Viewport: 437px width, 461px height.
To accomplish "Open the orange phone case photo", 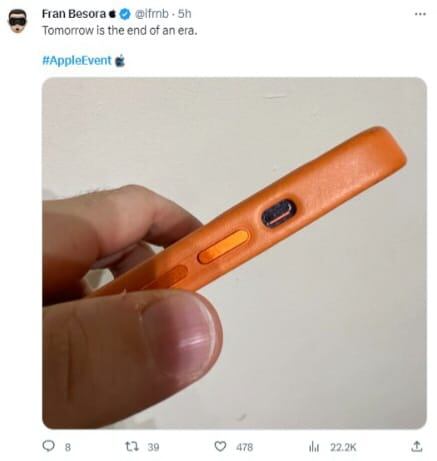I will 234,253.
